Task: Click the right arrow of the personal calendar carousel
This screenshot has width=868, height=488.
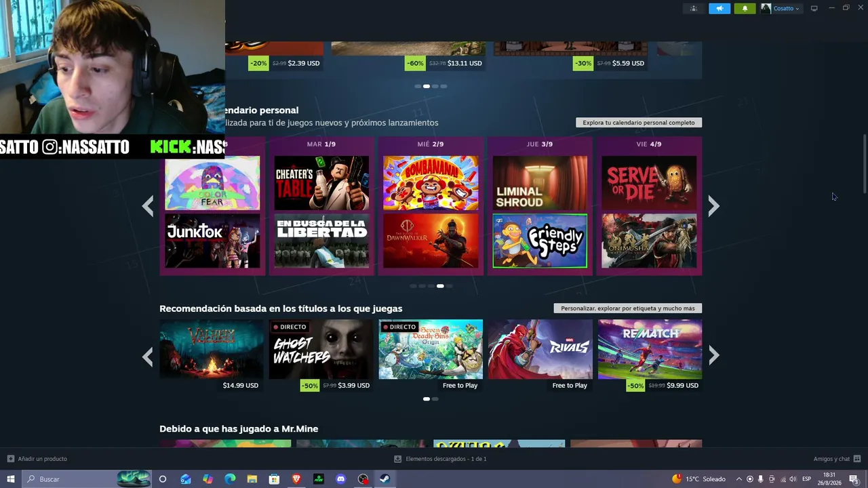Action: coord(713,206)
